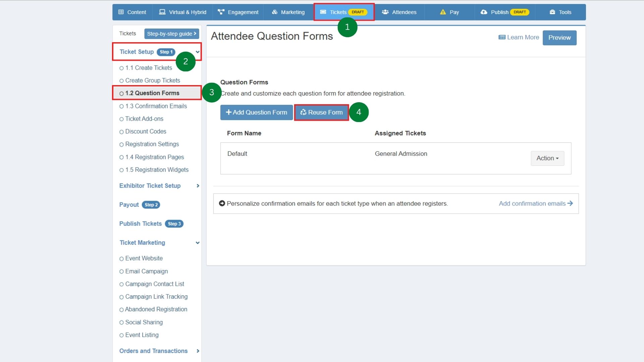This screenshot has height=362, width=644.
Task: Click the Tools briefcase icon
Action: pos(552,12)
